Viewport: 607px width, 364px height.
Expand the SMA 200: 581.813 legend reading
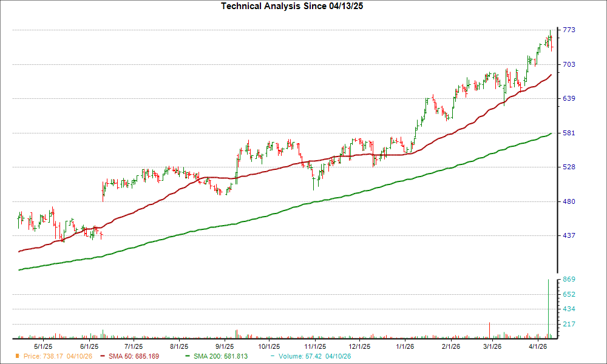pos(222,357)
